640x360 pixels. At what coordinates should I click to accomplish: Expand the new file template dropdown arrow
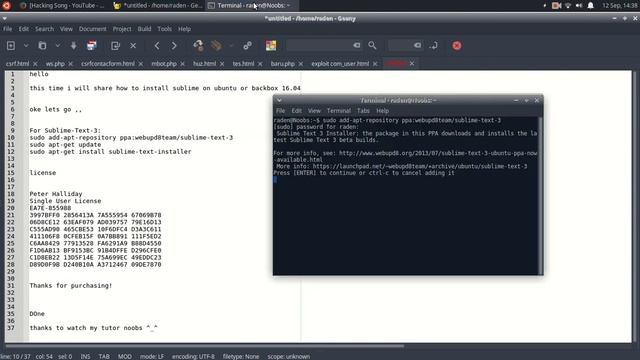[26, 46]
